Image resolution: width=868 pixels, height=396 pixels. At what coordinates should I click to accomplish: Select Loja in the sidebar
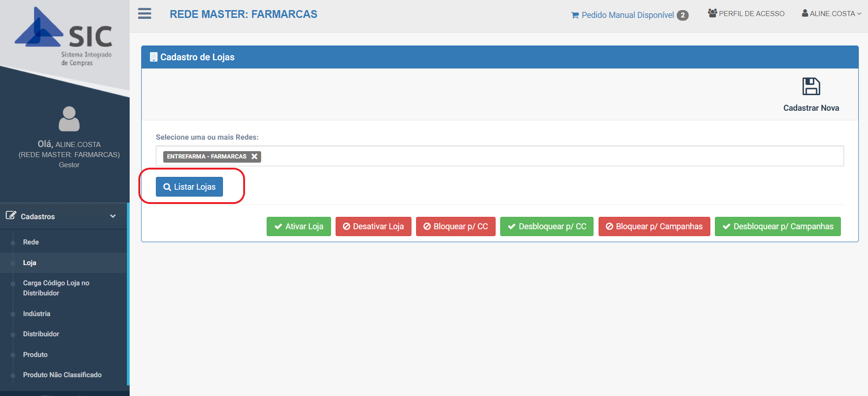pos(29,263)
